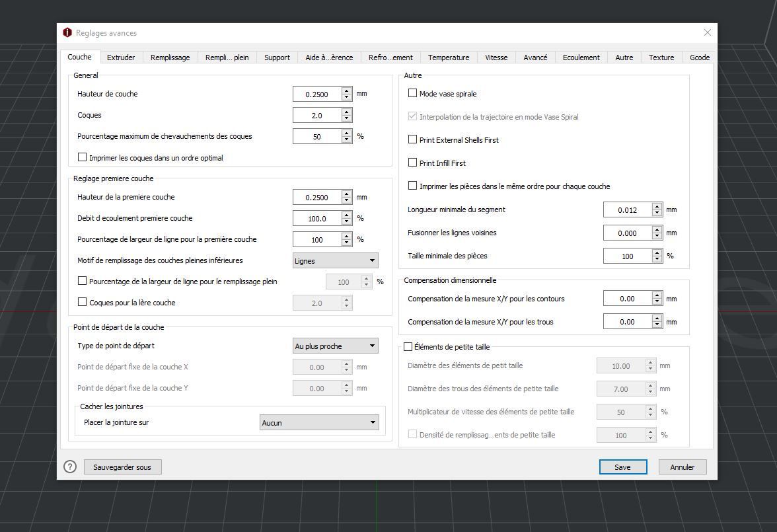Click Longueur minimale du segment field
Viewport: 777px width, 532px height.
click(x=628, y=209)
